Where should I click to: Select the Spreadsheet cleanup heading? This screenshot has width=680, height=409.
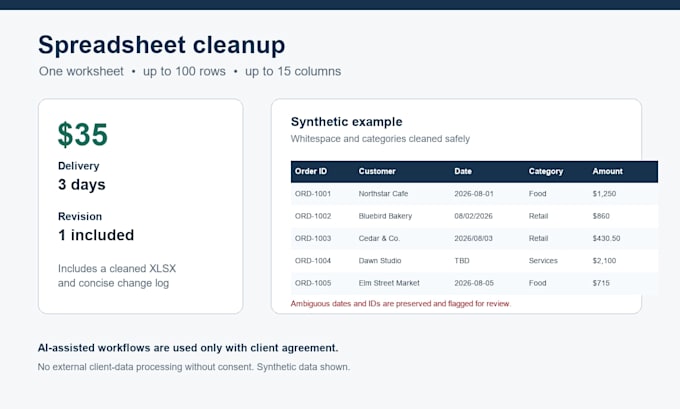[x=161, y=45]
